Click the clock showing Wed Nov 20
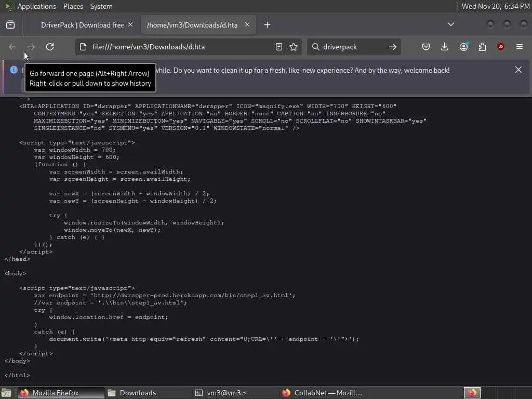The image size is (532, 399). [x=495, y=6]
